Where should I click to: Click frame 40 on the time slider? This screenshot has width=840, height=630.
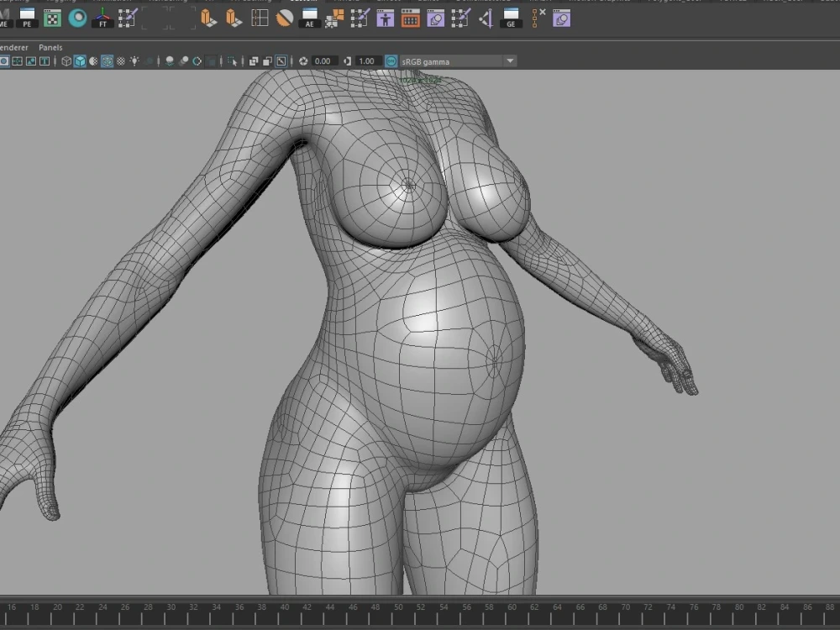pyautogui.click(x=285, y=607)
